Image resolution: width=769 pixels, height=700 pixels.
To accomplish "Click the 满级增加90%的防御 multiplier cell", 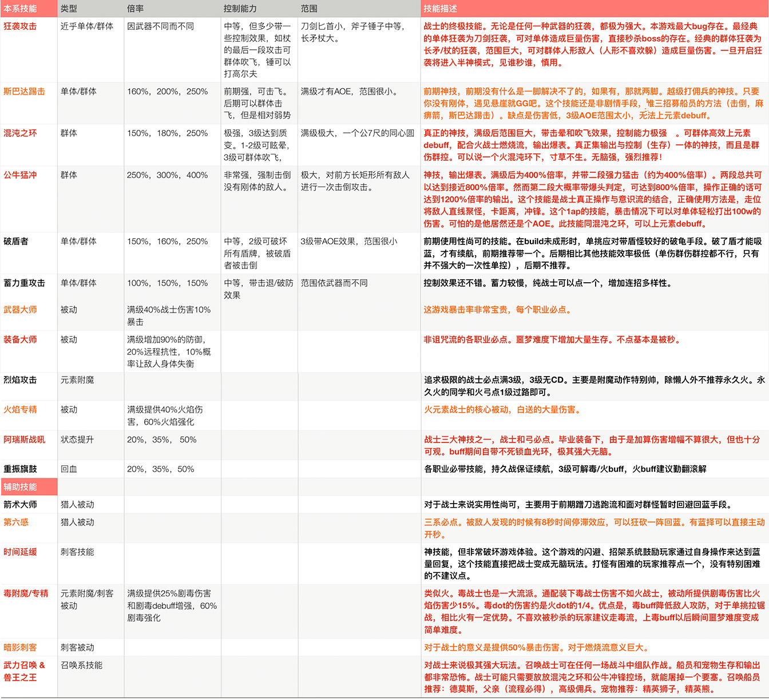I will (x=172, y=351).
